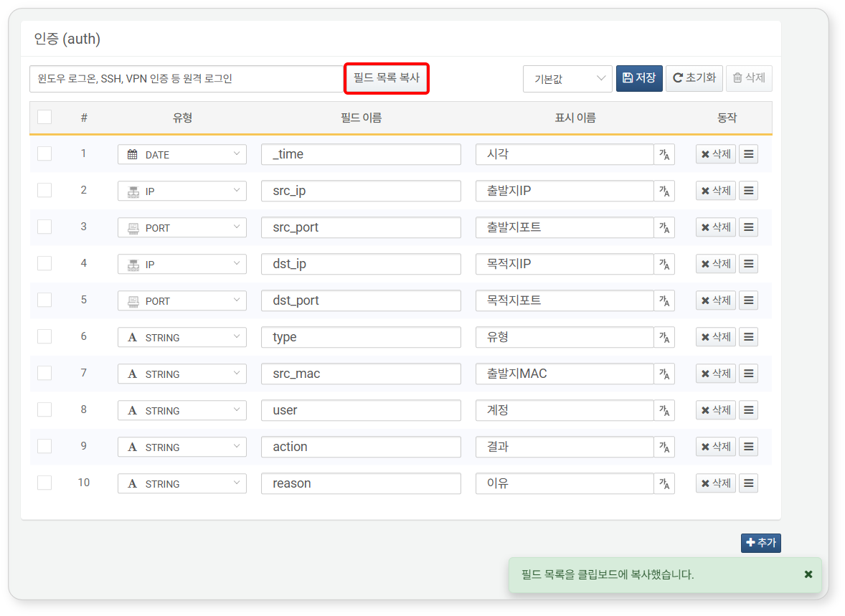Viewport: 845px width, 616px height.
Task: Click reorder handle for src_ip row
Action: click(x=749, y=191)
